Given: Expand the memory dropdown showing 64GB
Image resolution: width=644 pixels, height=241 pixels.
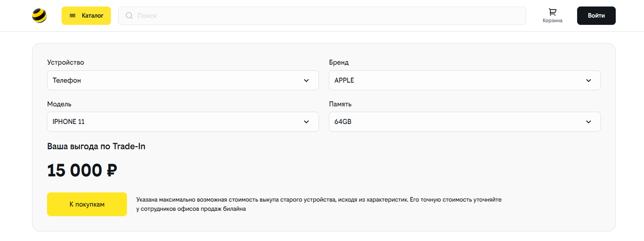Looking at the screenshot, I should pos(465,122).
